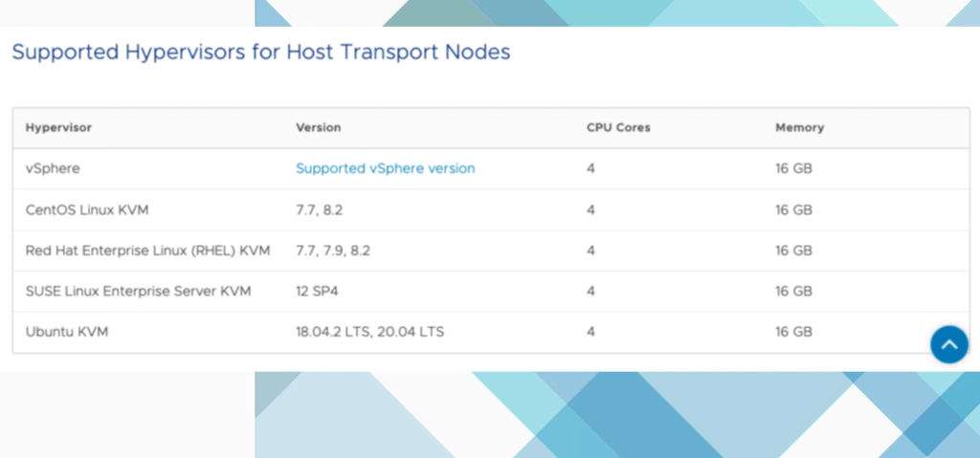This screenshot has width=980, height=458.
Task: Select the SUSE Linux Enterprise Server KVM cell
Action: click(x=138, y=291)
